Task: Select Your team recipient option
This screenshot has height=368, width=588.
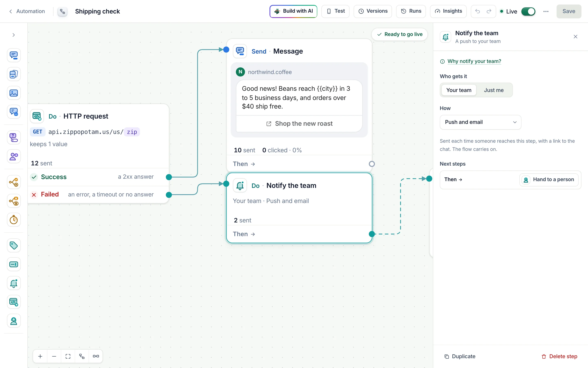Action: click(x=459, y=90)
